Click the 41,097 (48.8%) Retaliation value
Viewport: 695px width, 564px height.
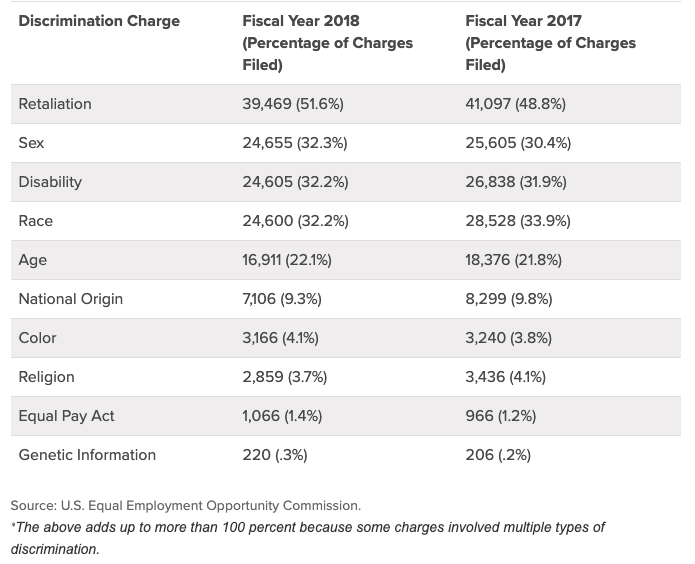520,104
